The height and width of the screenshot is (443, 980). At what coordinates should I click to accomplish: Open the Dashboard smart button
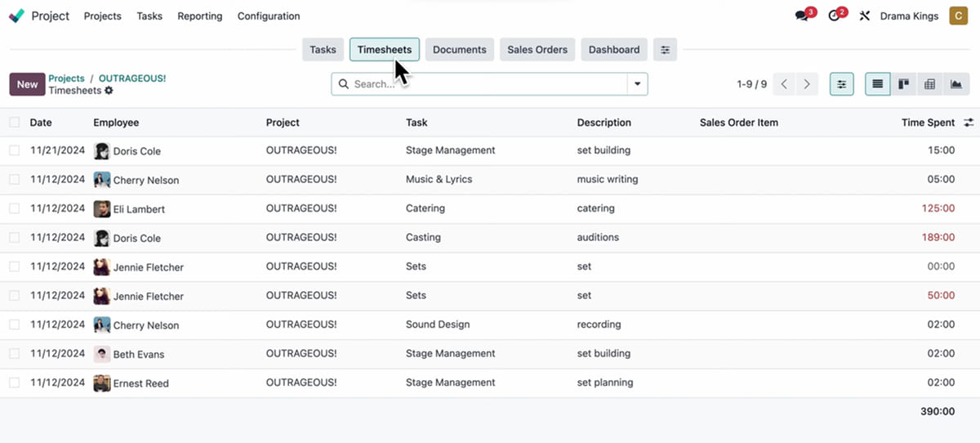[614, 50]
